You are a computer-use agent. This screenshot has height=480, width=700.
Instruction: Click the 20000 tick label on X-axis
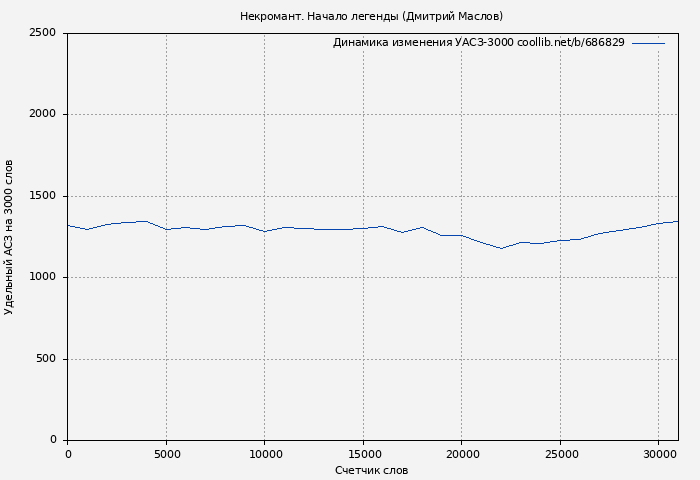pyautogui.click(x=461, y=455)
